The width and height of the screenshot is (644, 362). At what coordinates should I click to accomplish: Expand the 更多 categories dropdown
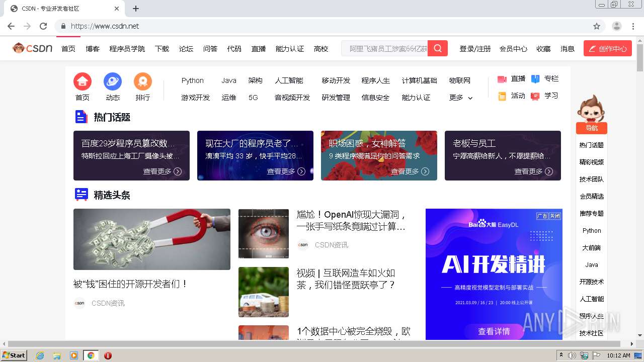461,98
